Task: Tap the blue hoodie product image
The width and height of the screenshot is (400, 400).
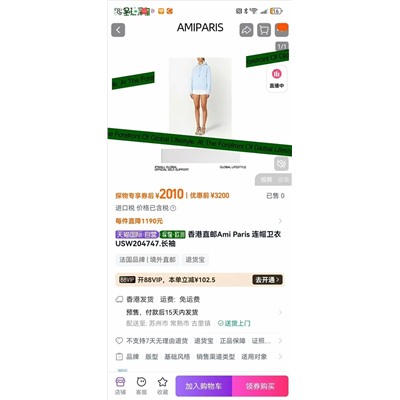Action: pos(200,96)
